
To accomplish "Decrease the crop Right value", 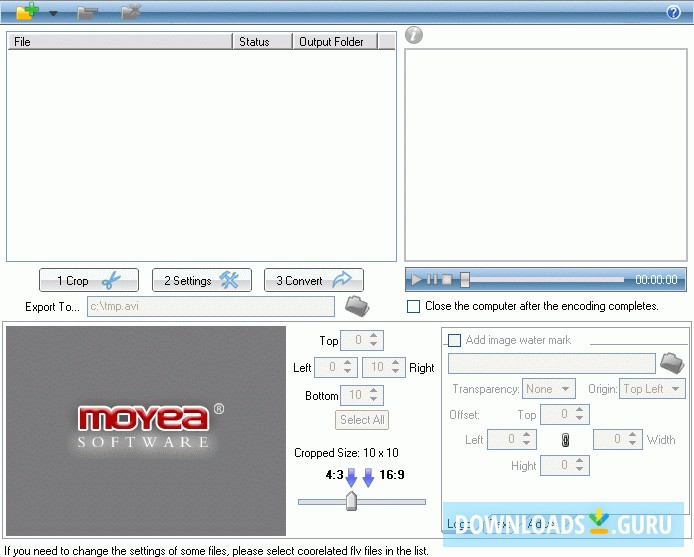I will pos(396,371).
